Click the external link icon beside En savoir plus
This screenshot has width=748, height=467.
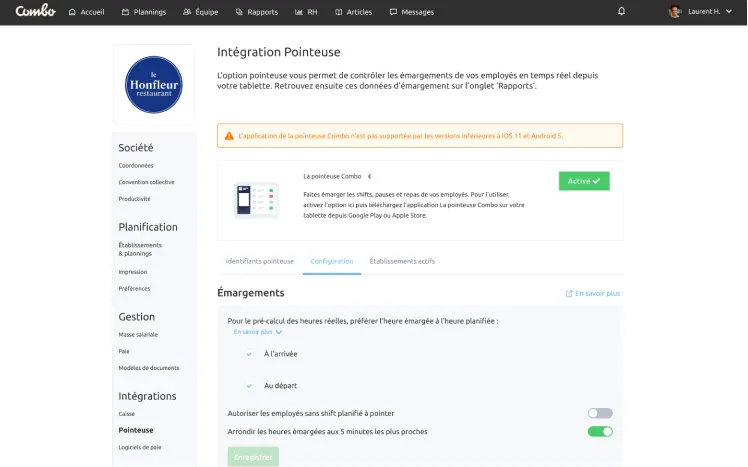[569, 294]
